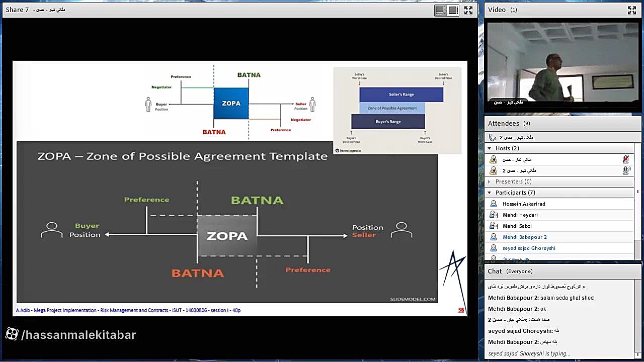Switch Share pod to fit-width view icon
This screenshot has width=644, height=362.
(441, 10)
